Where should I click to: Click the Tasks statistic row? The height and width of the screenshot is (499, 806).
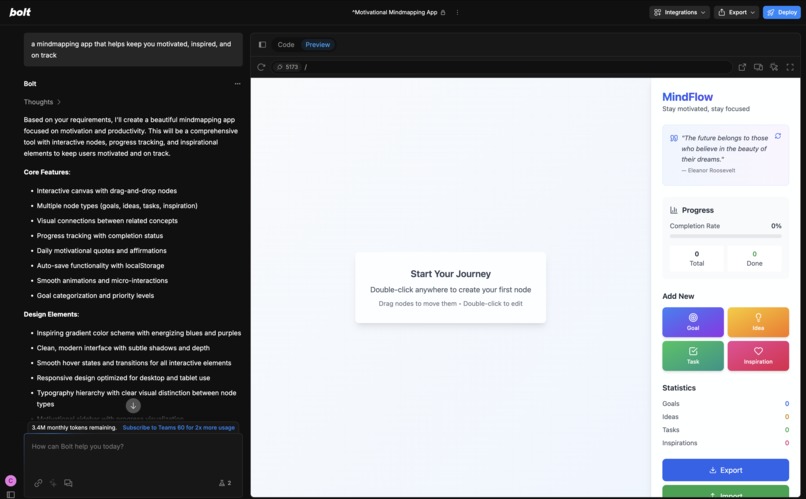tap(725, 430)
